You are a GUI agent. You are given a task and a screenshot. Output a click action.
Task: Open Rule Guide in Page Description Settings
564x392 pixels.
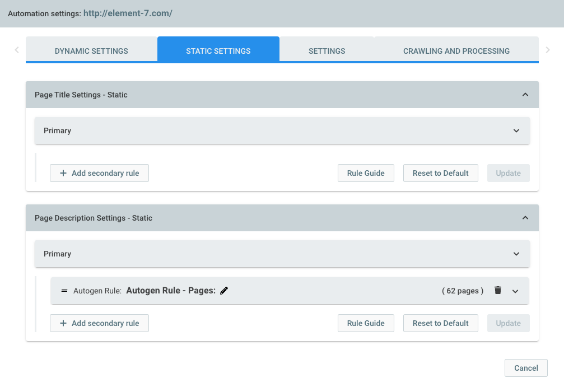click(x=366, y=323)
